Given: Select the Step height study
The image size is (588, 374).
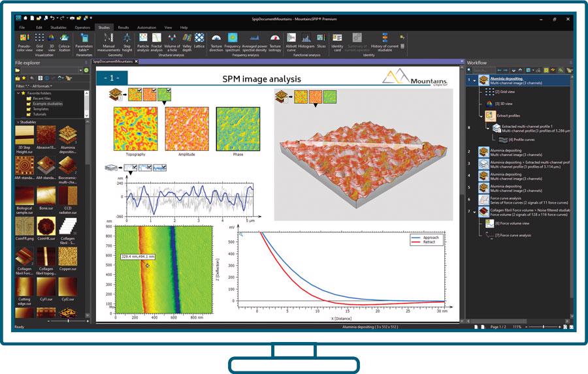Looking at the screenshot, I should (127, 42).
